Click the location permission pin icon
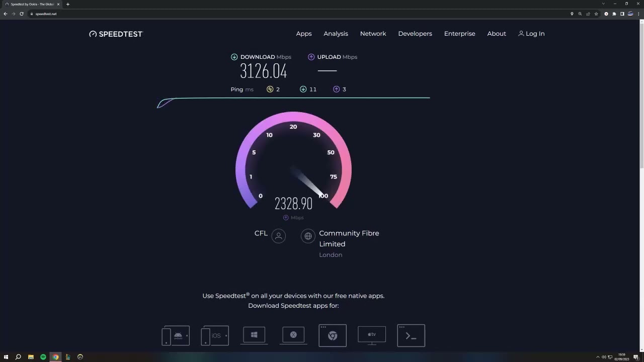The image size is (644, 362). coord(572,14)
